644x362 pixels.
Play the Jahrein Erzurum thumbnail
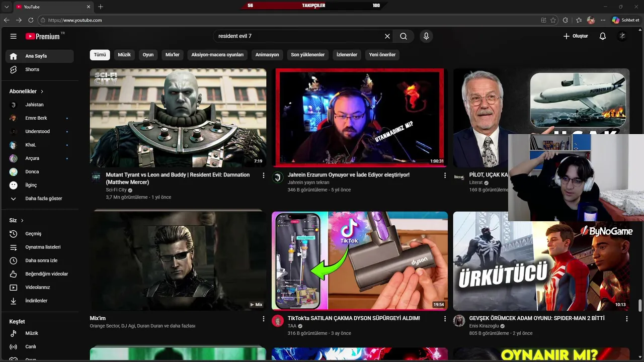[359, 118]
